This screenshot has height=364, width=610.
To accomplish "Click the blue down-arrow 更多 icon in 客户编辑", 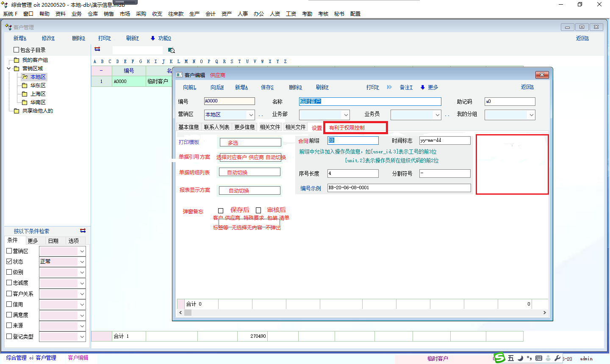I will [422, 88].
